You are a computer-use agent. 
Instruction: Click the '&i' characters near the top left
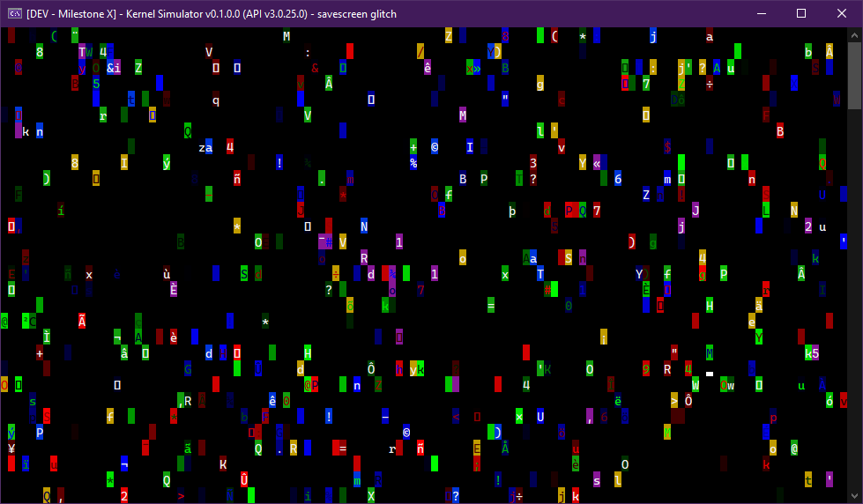(x=114, y=68)
